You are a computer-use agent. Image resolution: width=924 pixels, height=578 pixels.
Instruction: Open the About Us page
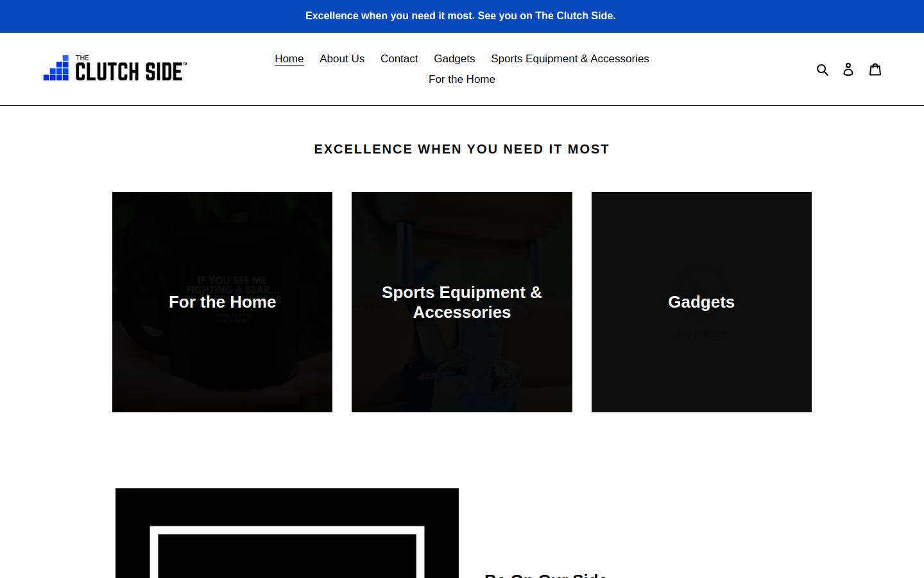pos(342,58)
